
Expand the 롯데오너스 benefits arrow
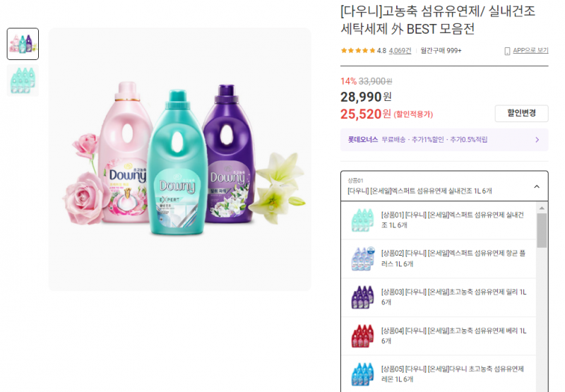point(537,139)
